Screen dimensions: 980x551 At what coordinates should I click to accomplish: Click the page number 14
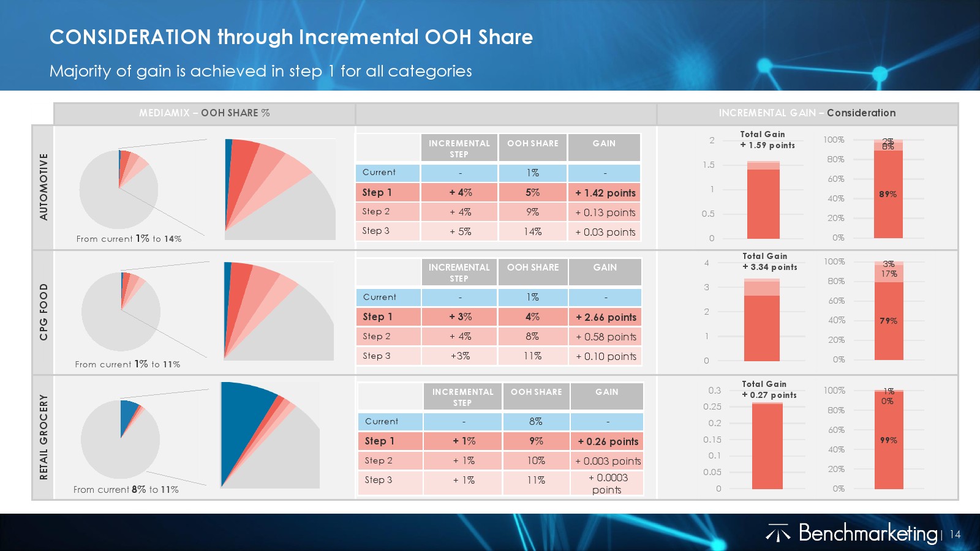(x=955, y=534)
